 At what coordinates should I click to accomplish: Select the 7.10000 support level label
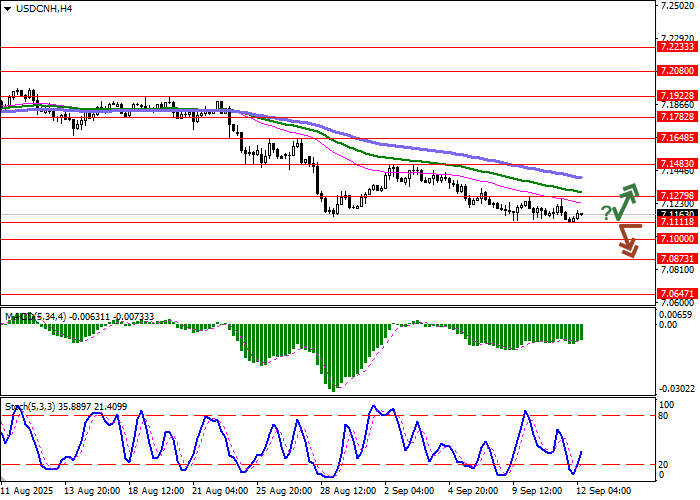[x=677, y=239]
